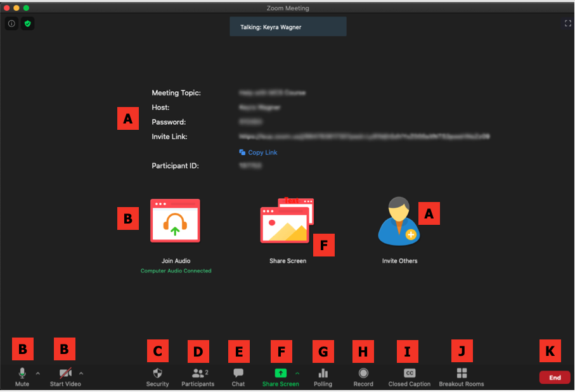Click the large Join Audio headphone icon
575x392 pixels.
coord(175,220)
